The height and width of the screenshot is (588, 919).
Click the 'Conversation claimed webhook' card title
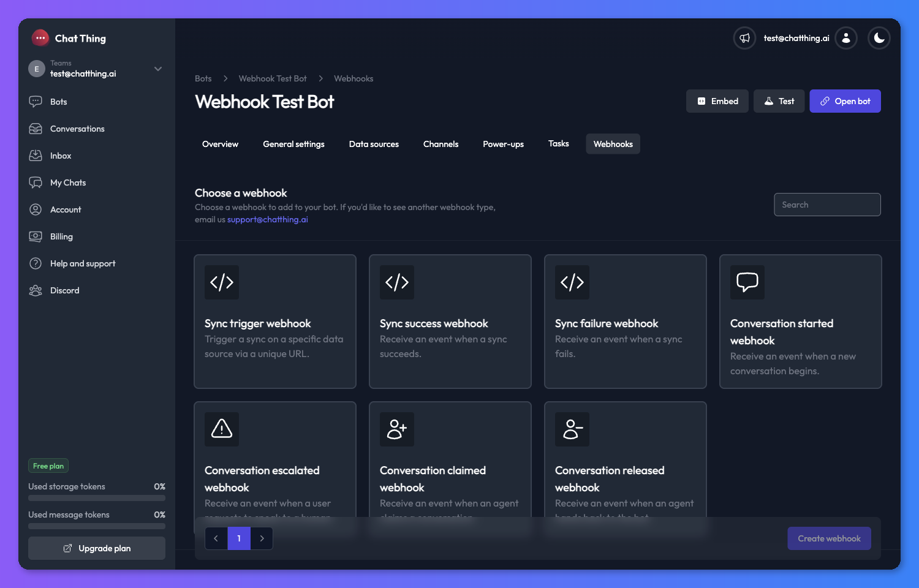[433, 479]
